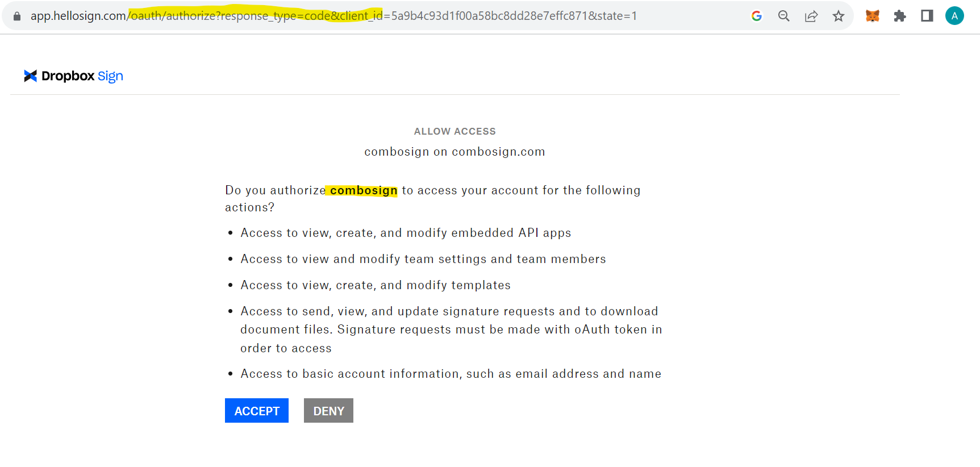Click 'combosign on combosign.com' text
This screenshot has width=980, height=467.
coord(454,152)
